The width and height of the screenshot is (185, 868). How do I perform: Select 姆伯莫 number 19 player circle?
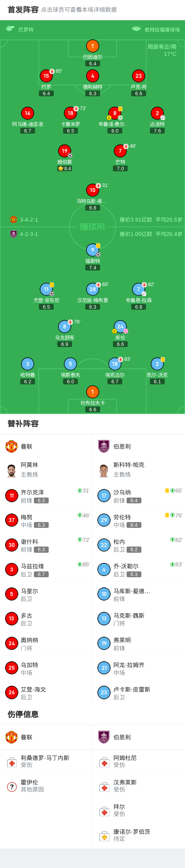point(65,151)
